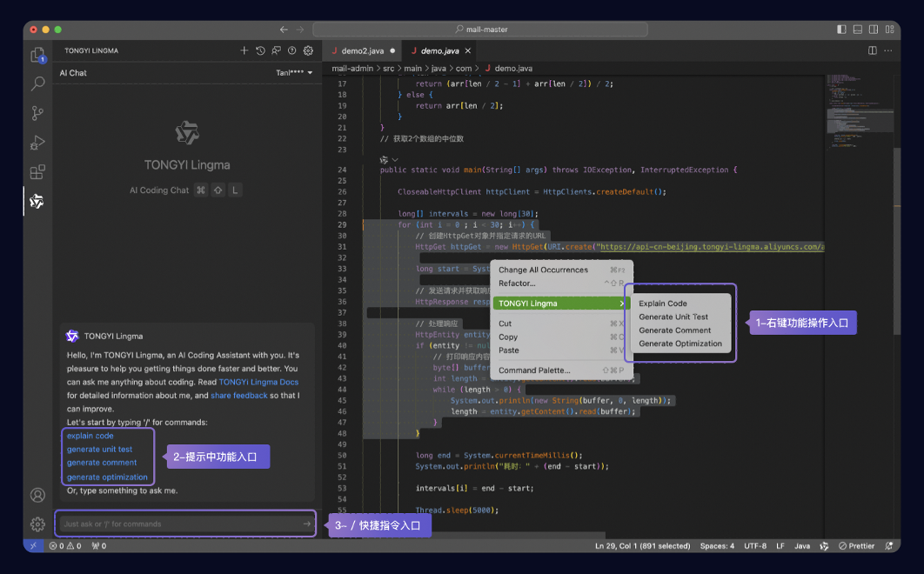The height and width of the screenshot is (574, 924).
Task: Open the TONGYI Lingma Docs link
Action: (x=258, y=382)
